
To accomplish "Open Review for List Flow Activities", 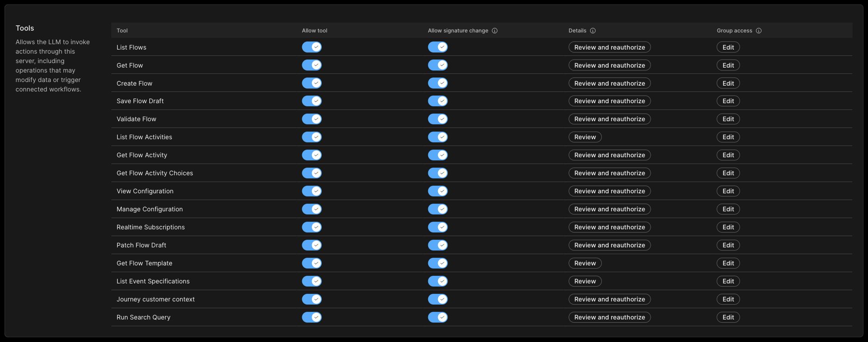I will [585, 137].
